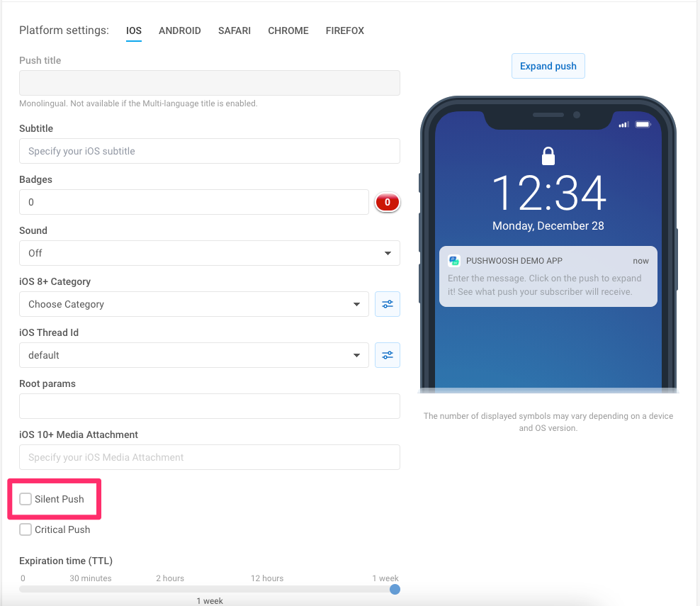
Task: Expand the Choose Category dropdown
Action: [x=193, y=304]
